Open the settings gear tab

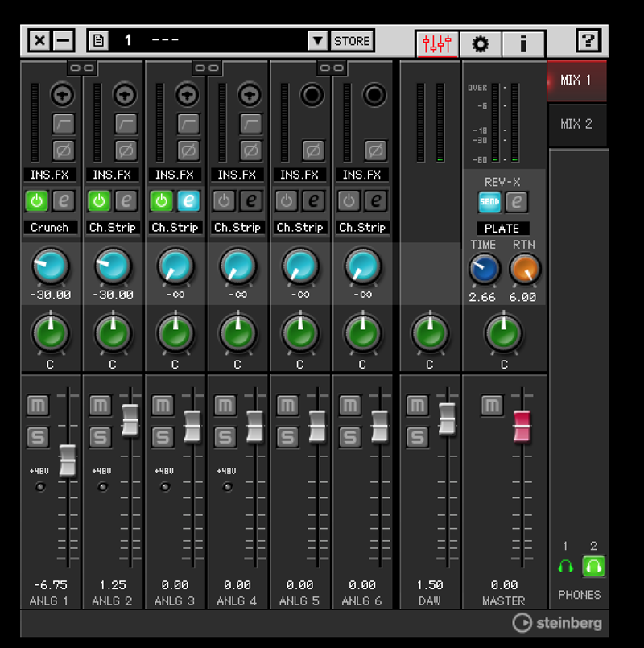click(481, 43)
